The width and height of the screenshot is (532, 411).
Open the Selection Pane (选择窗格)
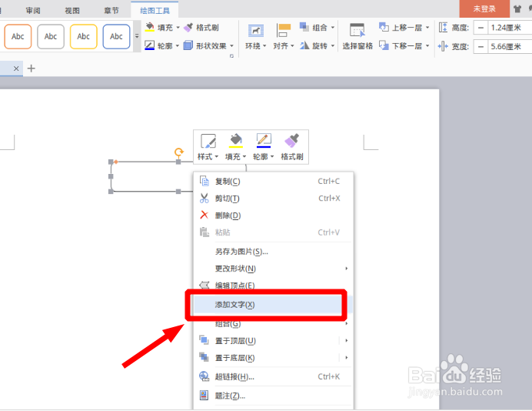pos(357,36)
